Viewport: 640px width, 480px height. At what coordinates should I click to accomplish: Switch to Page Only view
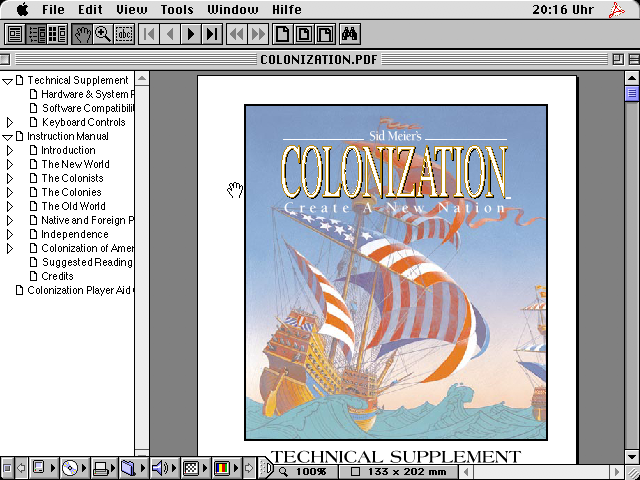[15, 34]
